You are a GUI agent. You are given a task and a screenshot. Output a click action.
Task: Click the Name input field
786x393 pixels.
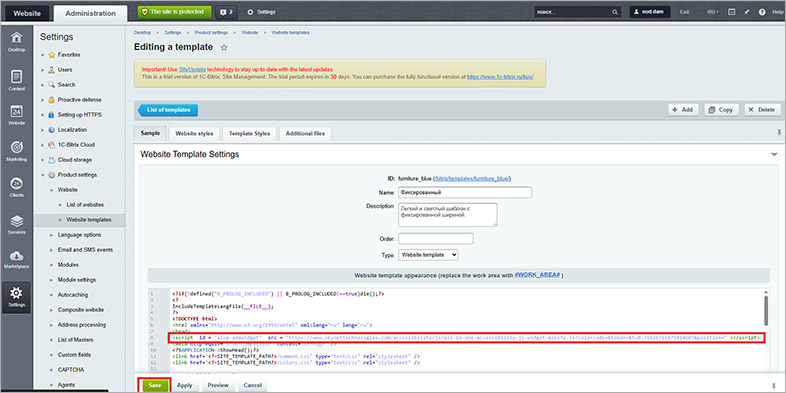[465, 192]
